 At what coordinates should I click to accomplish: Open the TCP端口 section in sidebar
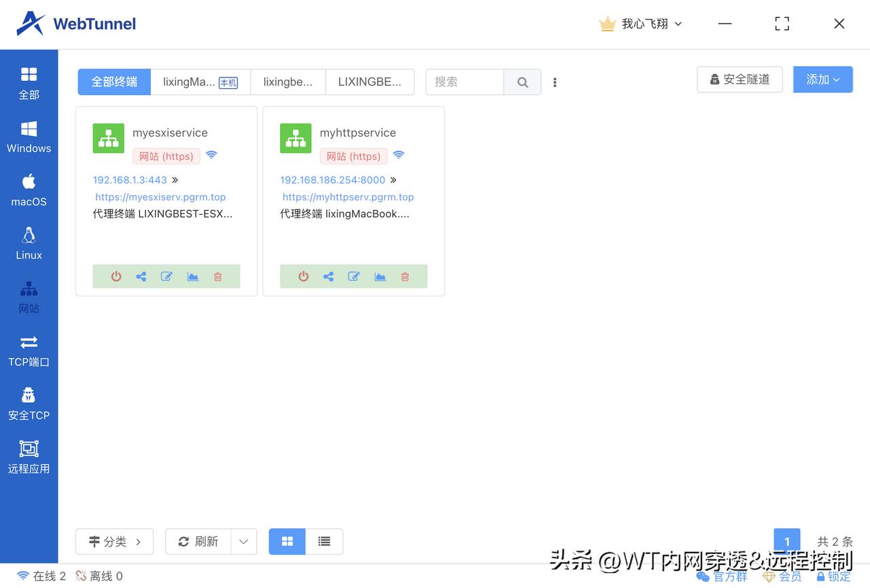click(29, 351)
